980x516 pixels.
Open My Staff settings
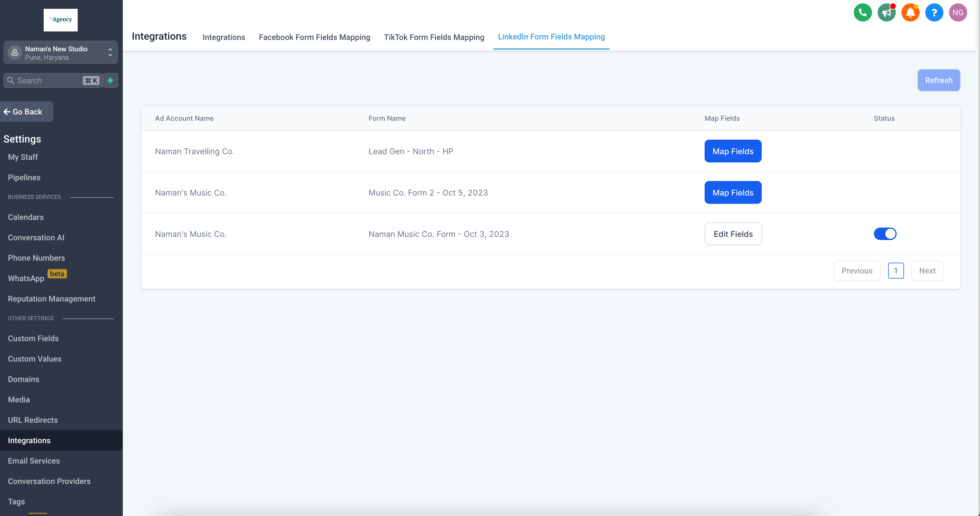pos(23,157)
